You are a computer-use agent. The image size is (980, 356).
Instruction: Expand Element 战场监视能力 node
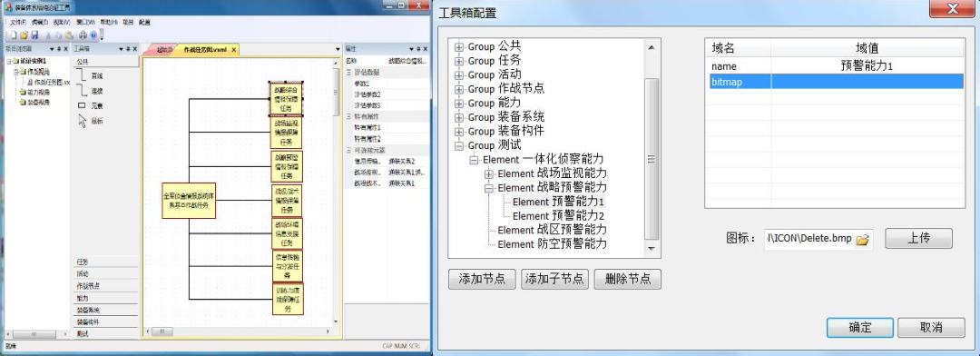tap(489, 174)
